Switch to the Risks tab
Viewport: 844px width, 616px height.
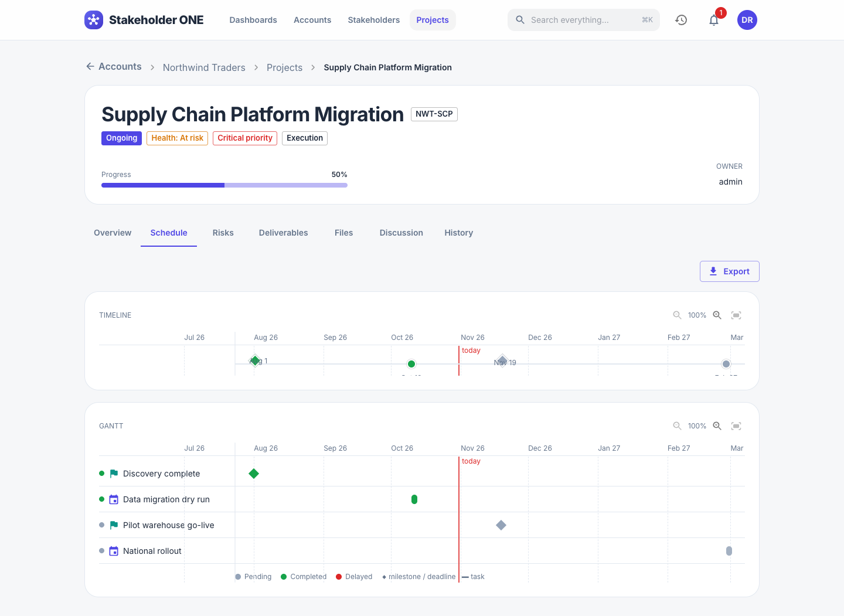click(x=223, y=233)
